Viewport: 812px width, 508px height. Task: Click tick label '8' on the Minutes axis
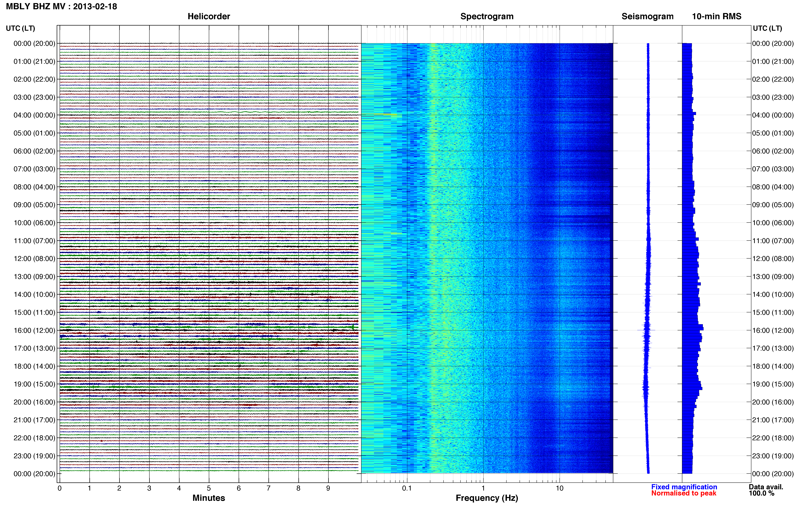pyautogui.click(x=298, y=488)
